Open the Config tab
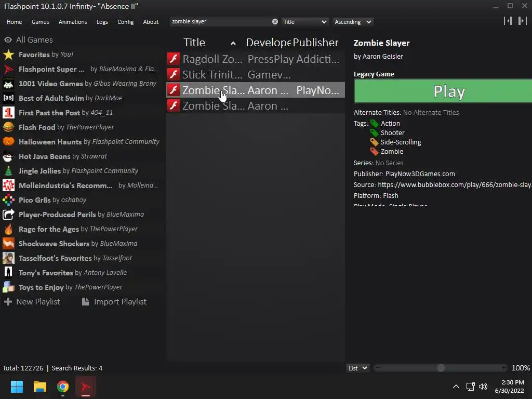Viewport: 532px width, 399px height. coord(126,22)
